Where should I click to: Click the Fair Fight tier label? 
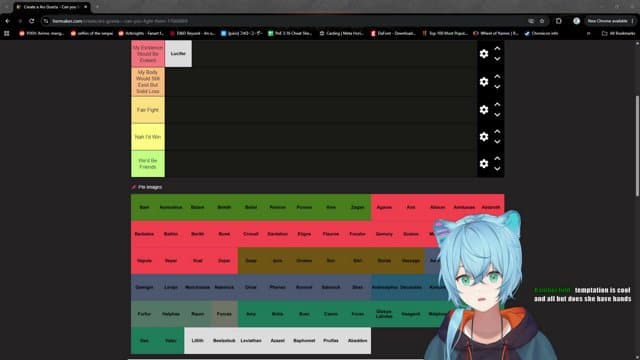pyautogui.click(x=148, y=110)
